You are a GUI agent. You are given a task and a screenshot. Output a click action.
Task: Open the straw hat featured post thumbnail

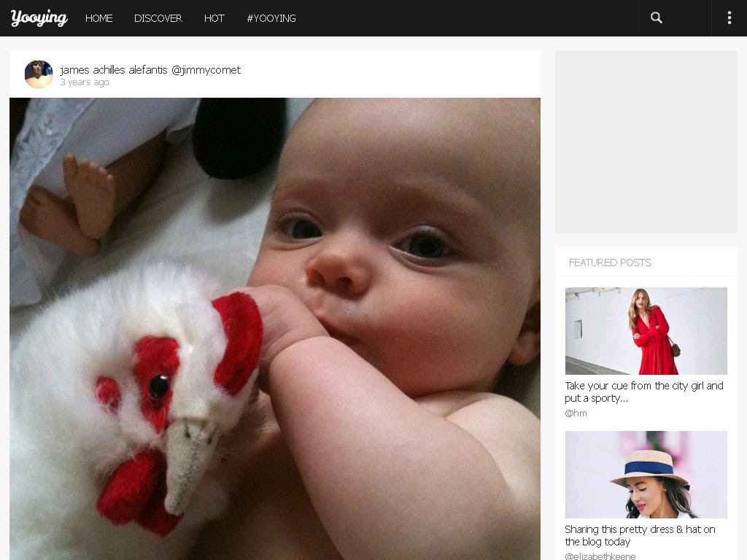point(646,475)
